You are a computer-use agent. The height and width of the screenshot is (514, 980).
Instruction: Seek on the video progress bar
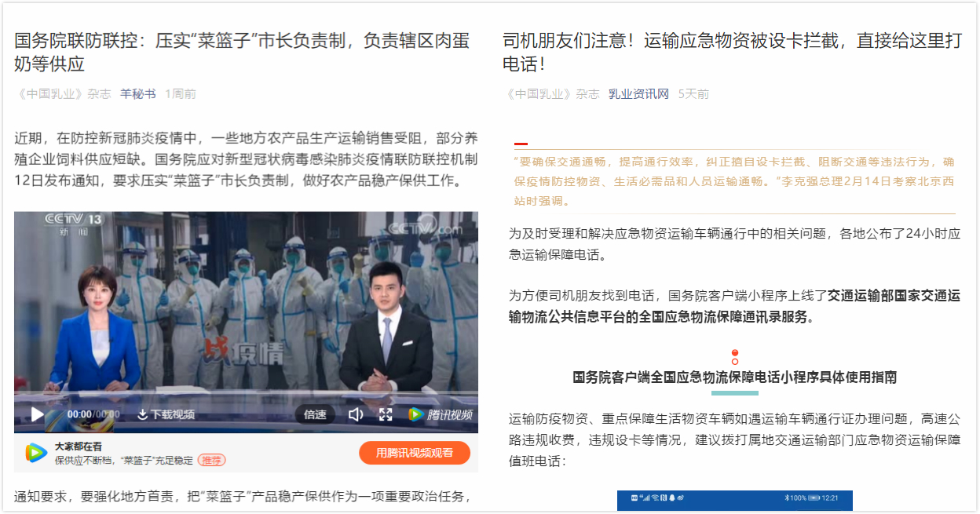click(246, 393)
